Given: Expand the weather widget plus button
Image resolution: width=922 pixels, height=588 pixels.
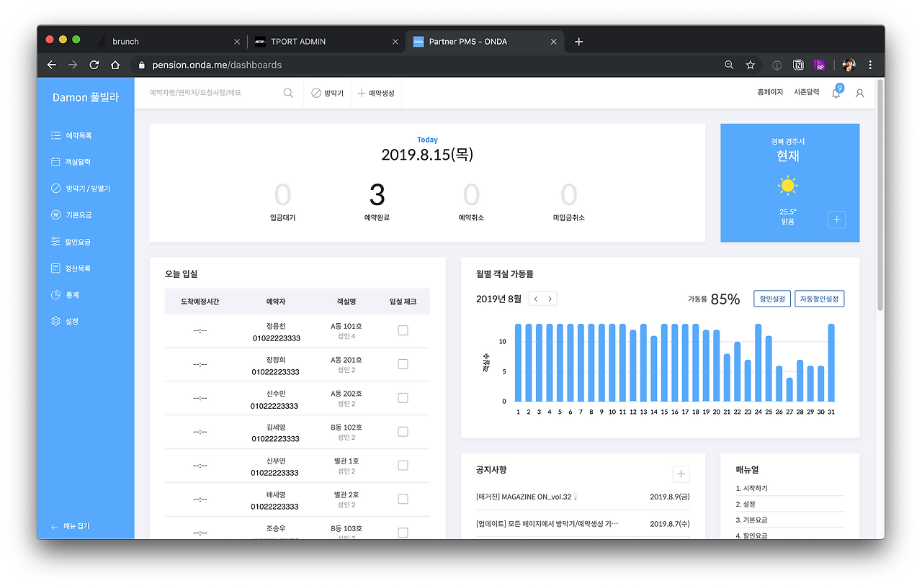Looking at the screenshot, I should [836, 220].
